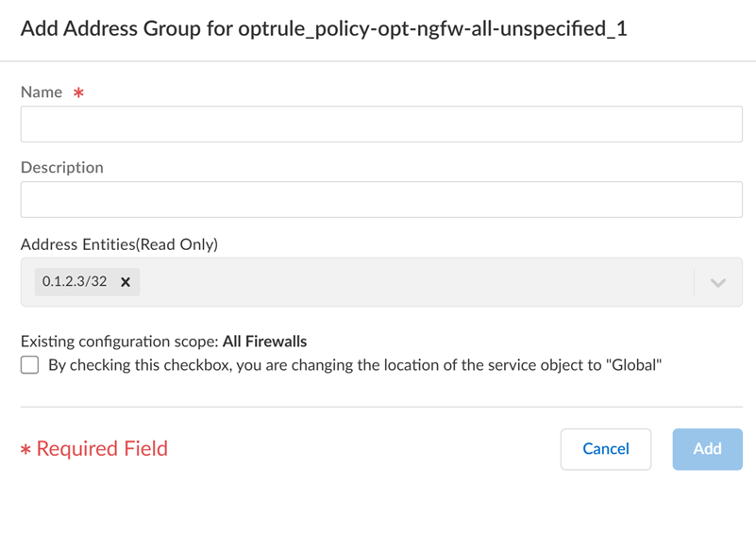
Task: Click the "By checking this checkbox" label text
Action: (355, 365)
